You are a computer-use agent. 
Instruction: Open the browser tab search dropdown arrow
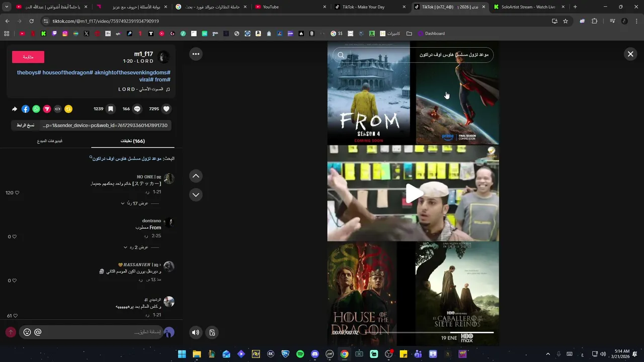7,7
